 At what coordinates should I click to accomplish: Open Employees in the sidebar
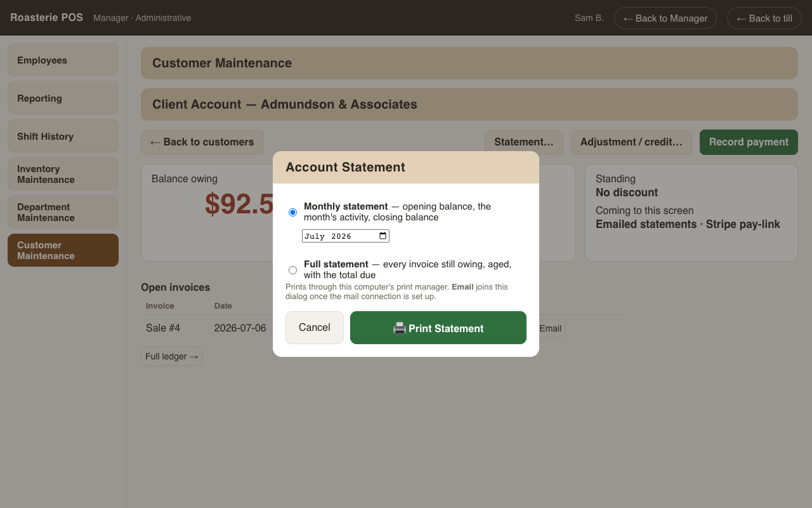63,60
